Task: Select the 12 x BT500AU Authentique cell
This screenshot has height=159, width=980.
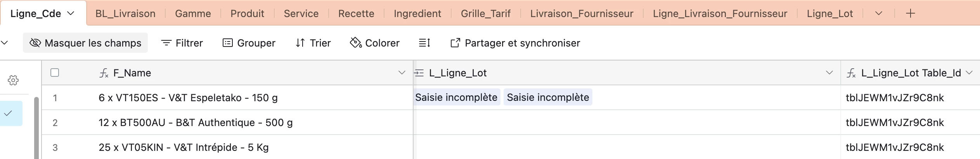Action: [x=227, y=123]
